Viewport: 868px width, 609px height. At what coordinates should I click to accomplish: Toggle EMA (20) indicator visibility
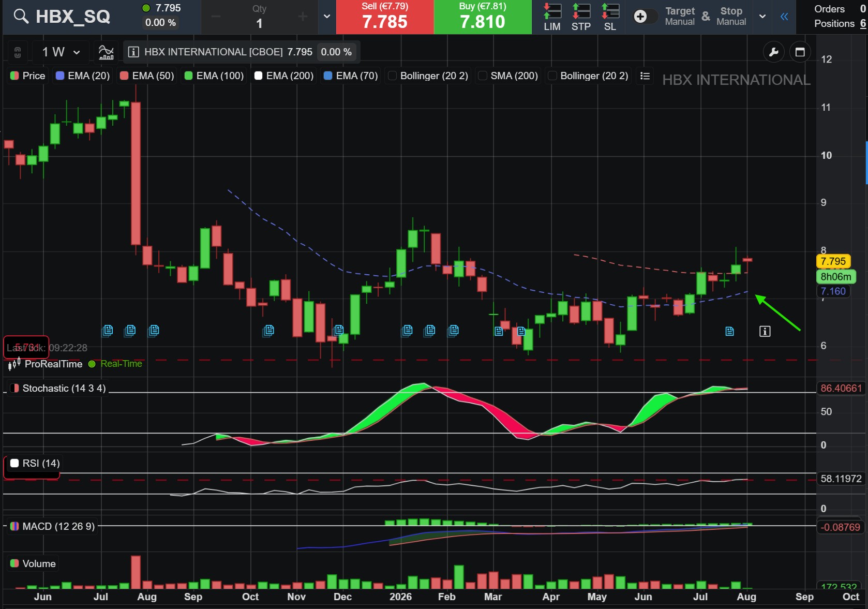coord(83,76)
